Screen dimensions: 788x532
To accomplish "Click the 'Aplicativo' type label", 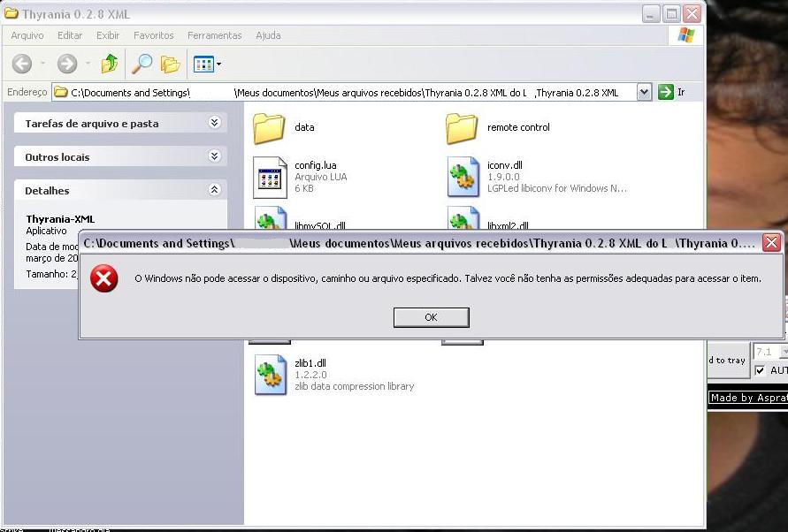I will [x=46, y=231].
